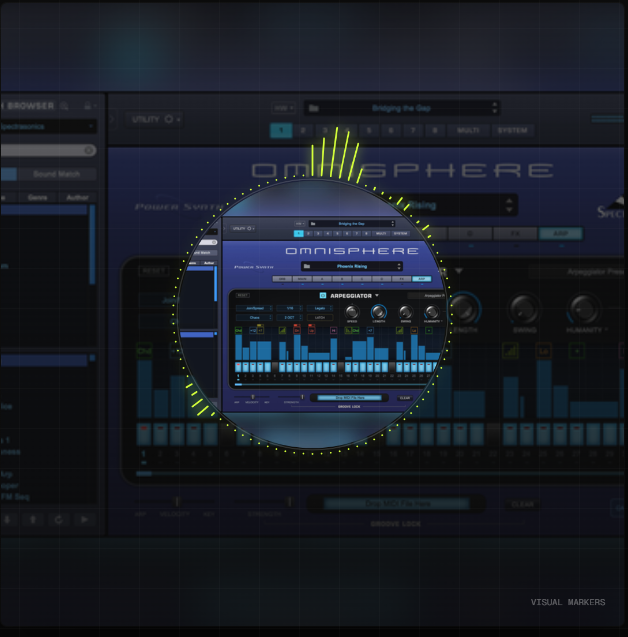
Task: Enable the dark step 15 button in lens
Action: coord(341,367)
